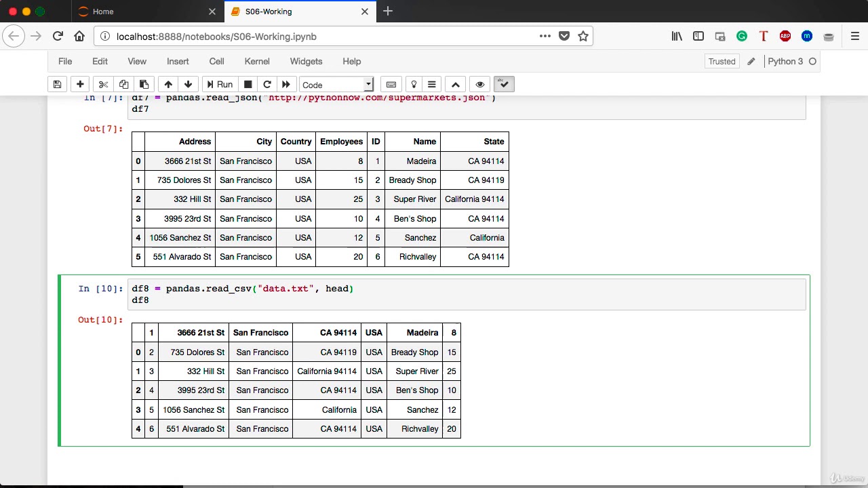Restart the kernel circular arrow icon
Image resolution: width=868 pixels, height=488 pixels.
coord(267,85)
